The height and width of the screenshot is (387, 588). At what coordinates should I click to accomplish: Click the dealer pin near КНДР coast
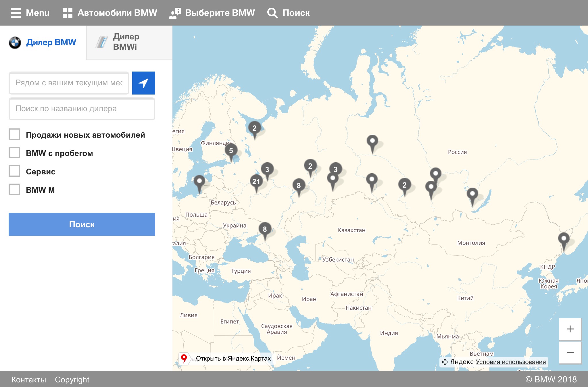(564, 241)
